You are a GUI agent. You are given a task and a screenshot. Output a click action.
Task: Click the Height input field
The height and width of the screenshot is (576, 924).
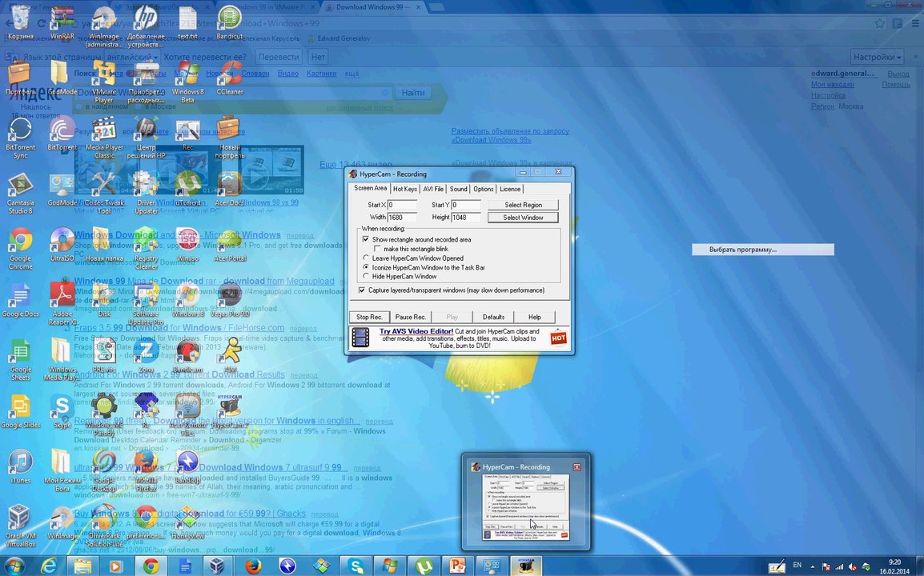(x=466, y=218)
